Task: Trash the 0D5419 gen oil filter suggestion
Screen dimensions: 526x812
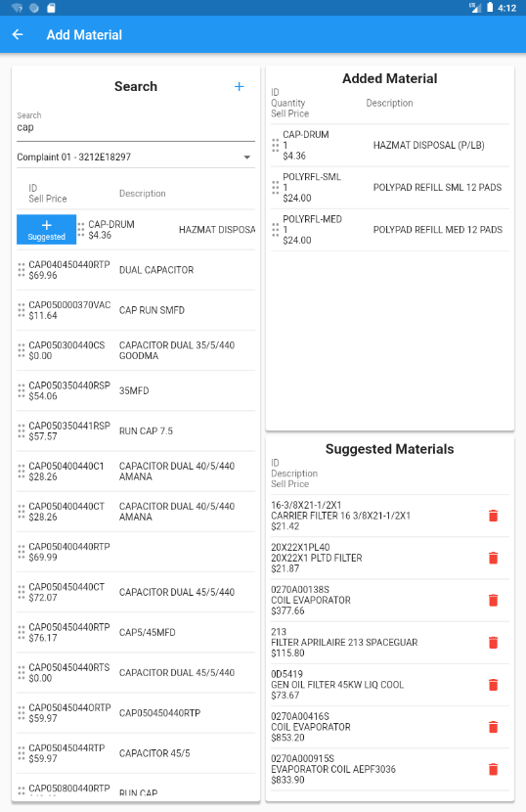Action: click(494, 685)
